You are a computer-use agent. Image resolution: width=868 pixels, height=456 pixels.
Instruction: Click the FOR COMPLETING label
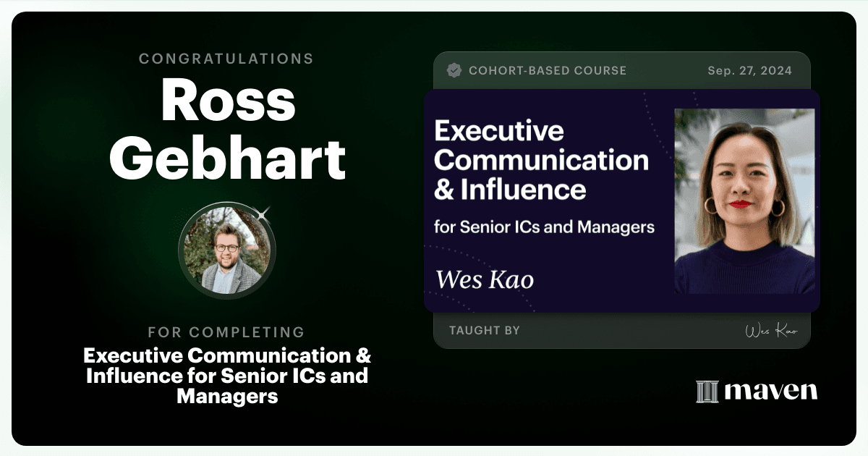[x=226, y=333]
